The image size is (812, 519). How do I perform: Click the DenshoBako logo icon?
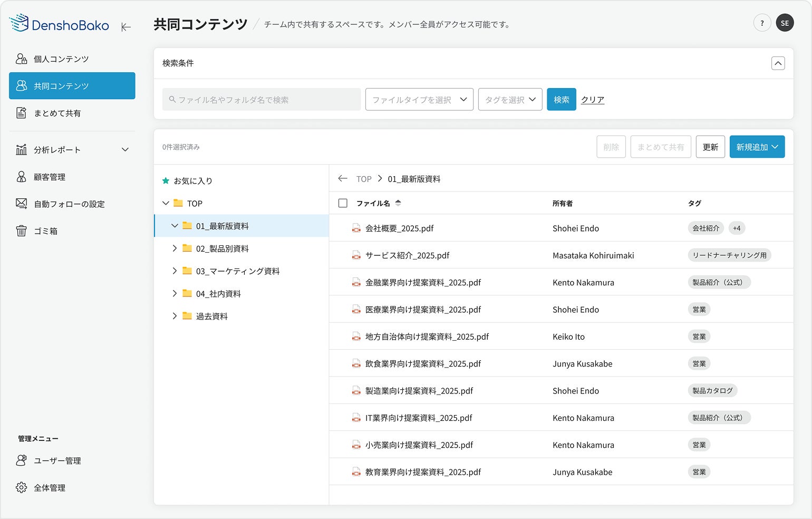coord(19,23)
